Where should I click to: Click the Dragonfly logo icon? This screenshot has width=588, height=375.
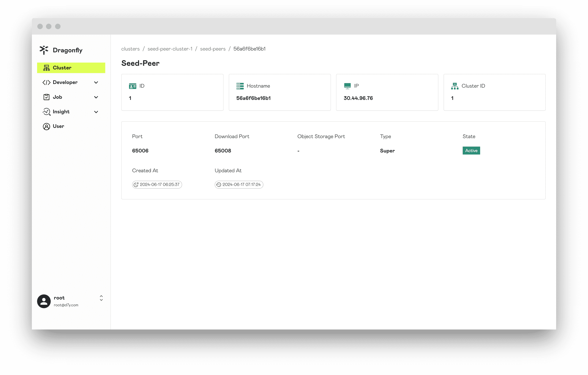pyautogui.click(x=44, y=49)
